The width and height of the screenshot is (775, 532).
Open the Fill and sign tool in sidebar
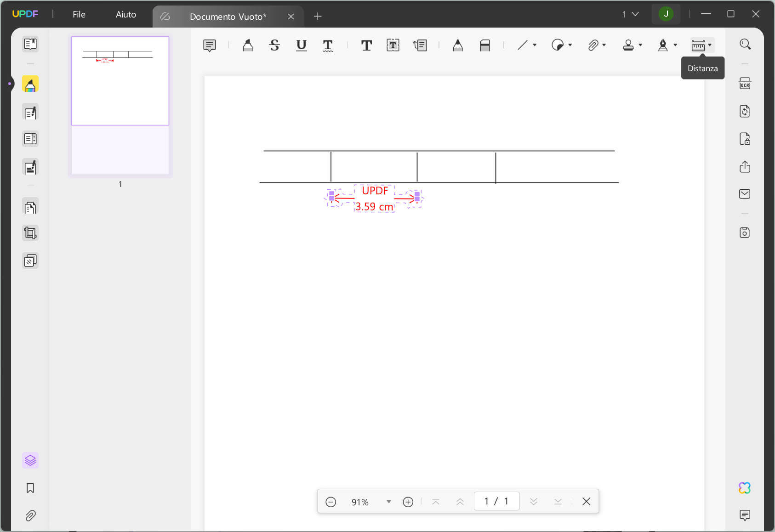[x=30, y=168]
